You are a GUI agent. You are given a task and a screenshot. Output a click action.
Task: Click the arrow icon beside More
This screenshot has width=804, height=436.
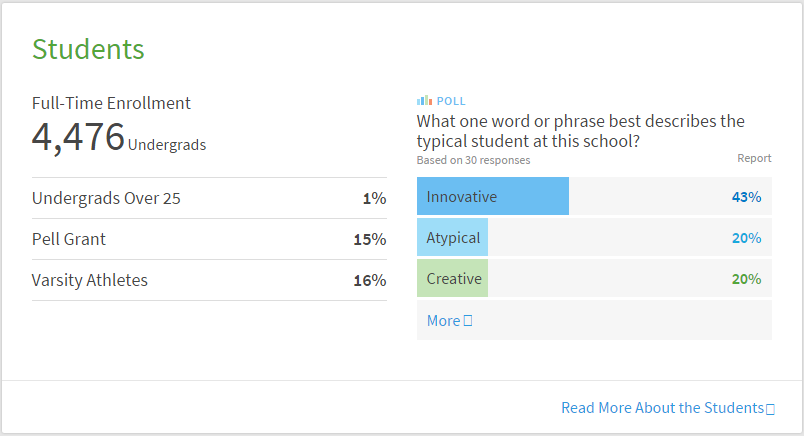click(x=468, y=321)
